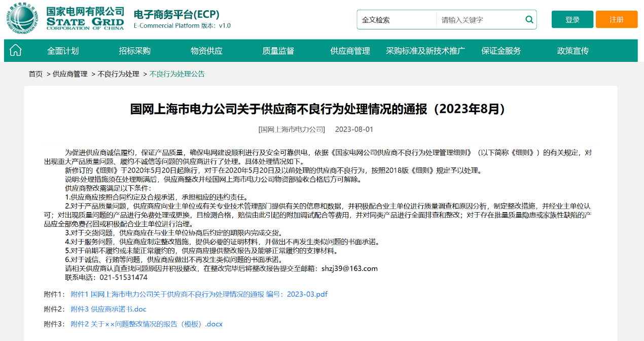Image resolution: width=644 pixels, height=341 pixels.
Task: Select 物资供应 in the navigation bar
Action: tap(206, 51)
